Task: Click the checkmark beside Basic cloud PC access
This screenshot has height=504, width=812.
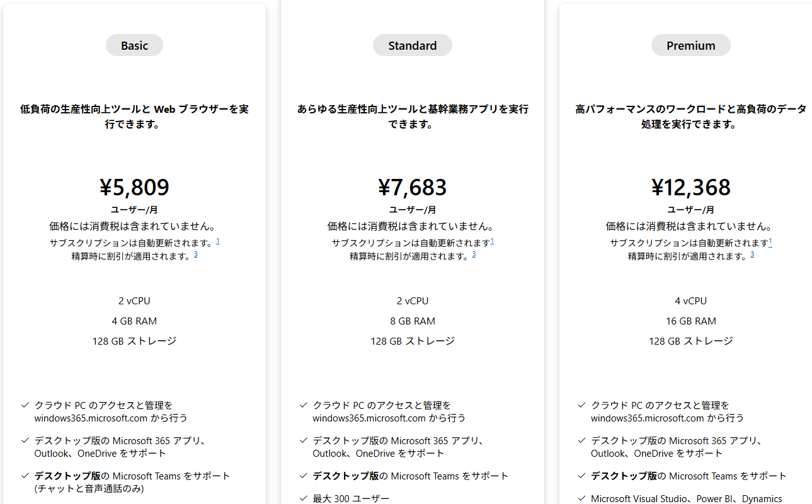Action: 25,405
